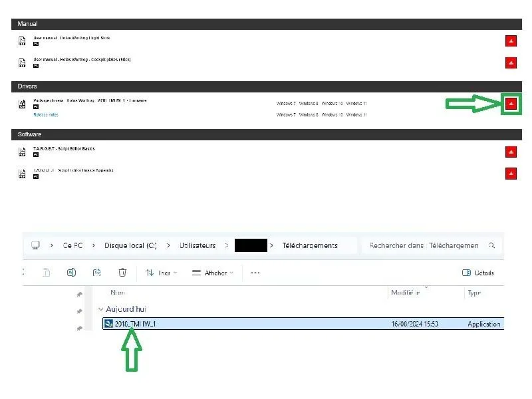Viewport: 532px width, 399px height.
Task: Click the delete trash icon in Explorer toolbar
Action: (122, 273)
